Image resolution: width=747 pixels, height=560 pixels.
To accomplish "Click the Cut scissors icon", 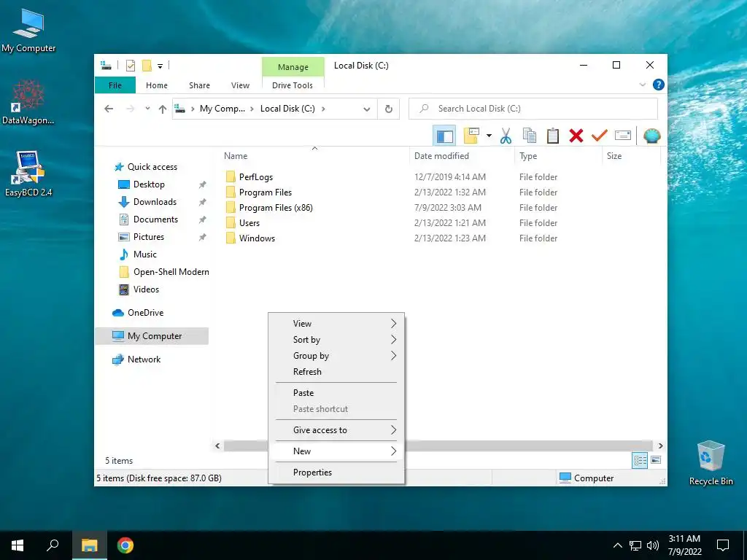I will [506, 136].
